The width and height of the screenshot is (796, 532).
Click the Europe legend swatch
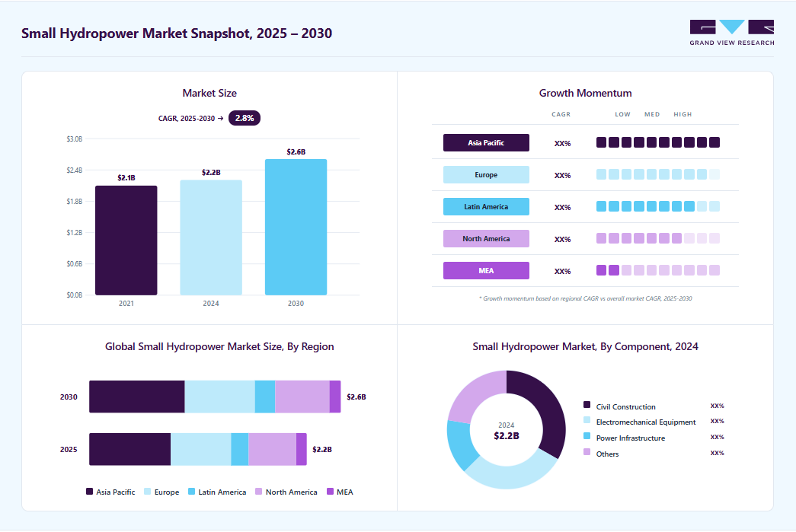148,492
